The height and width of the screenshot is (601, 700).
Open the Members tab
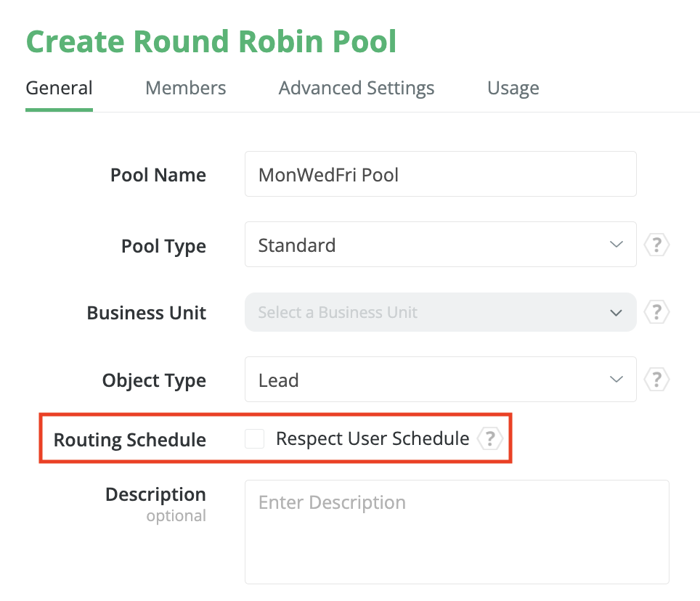point(186,89)
